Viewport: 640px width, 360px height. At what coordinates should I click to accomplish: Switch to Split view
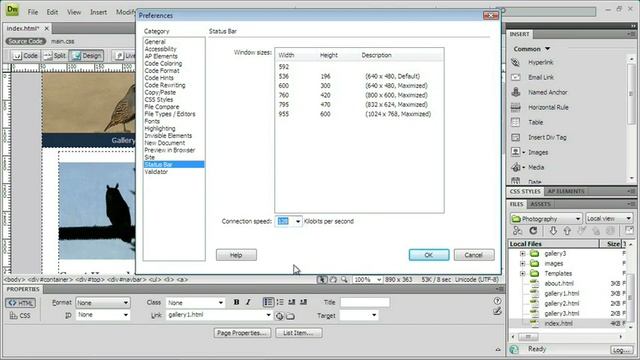[54, 56]
